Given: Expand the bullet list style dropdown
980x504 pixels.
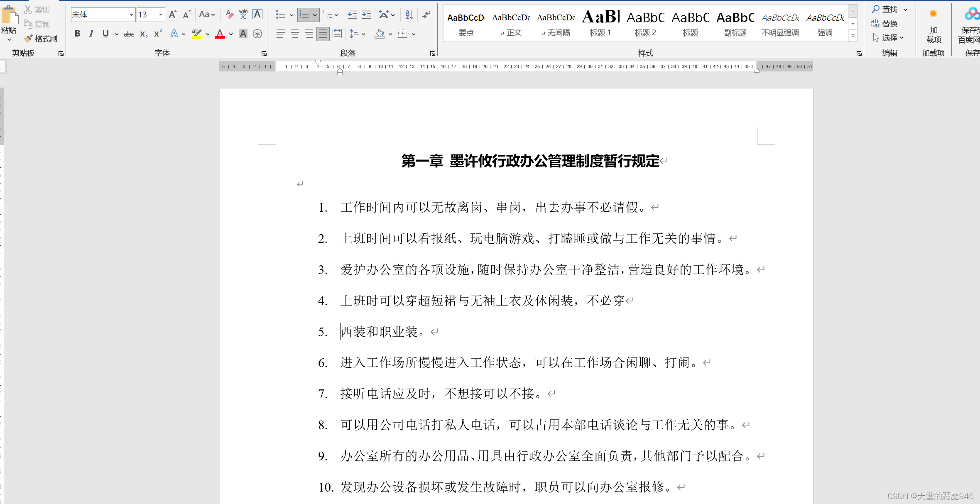Looking at the screenshot, I should [x=292, y=15].
